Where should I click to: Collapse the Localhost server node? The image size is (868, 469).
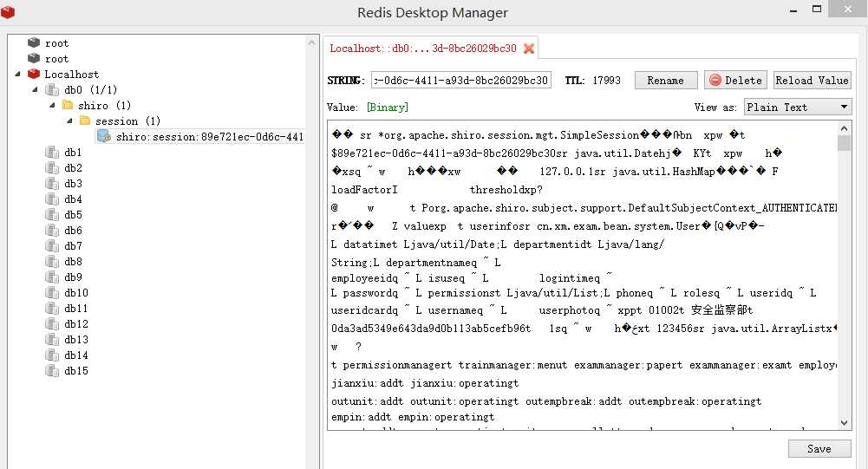[x=18, y=74]
